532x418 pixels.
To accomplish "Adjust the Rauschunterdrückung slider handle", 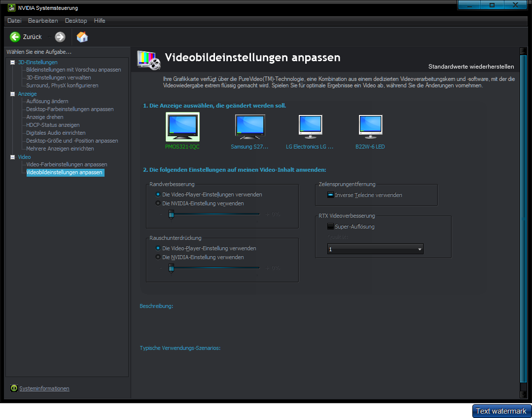I will click(x=172, y=268).
